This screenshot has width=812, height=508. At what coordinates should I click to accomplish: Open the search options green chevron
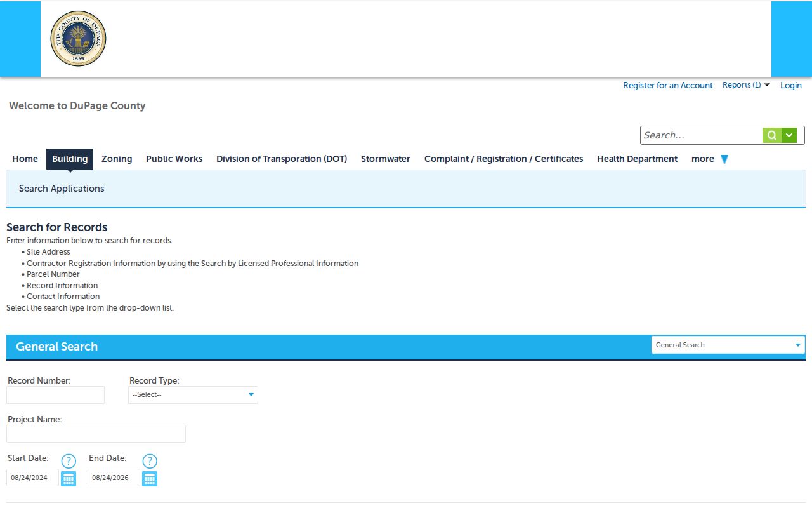[789, 135]
